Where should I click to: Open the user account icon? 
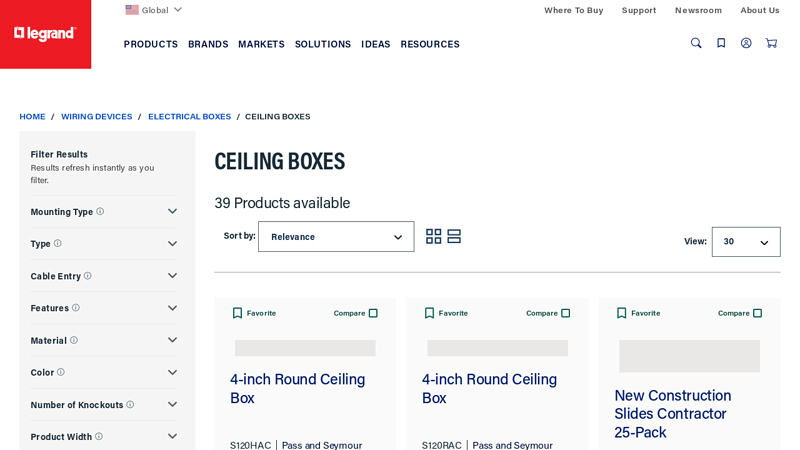pyautogui.click(x=746, y=43)
